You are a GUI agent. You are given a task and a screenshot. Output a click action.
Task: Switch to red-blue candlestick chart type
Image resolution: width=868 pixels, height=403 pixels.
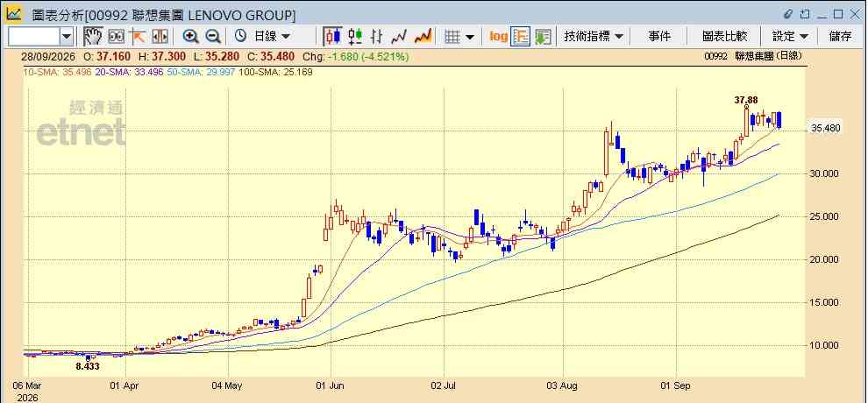click(332, 37)
